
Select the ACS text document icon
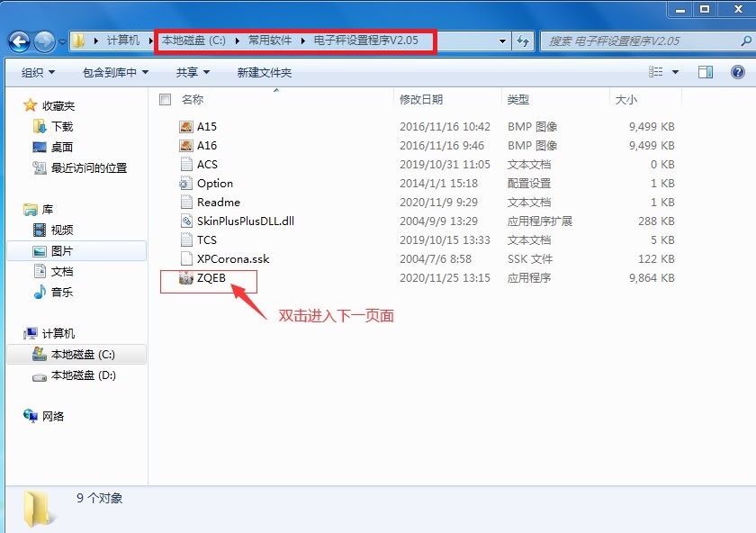pyautogui.click(x=186, y=165)
